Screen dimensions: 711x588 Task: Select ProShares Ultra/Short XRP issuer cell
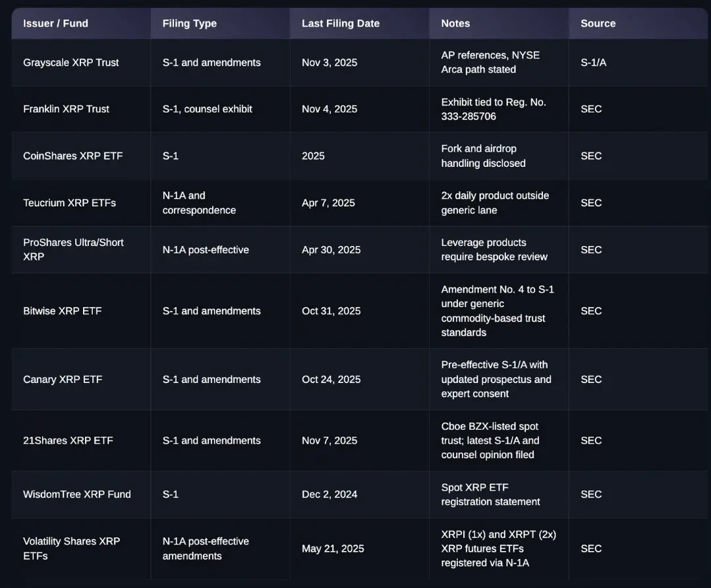(x=73, y=249)
